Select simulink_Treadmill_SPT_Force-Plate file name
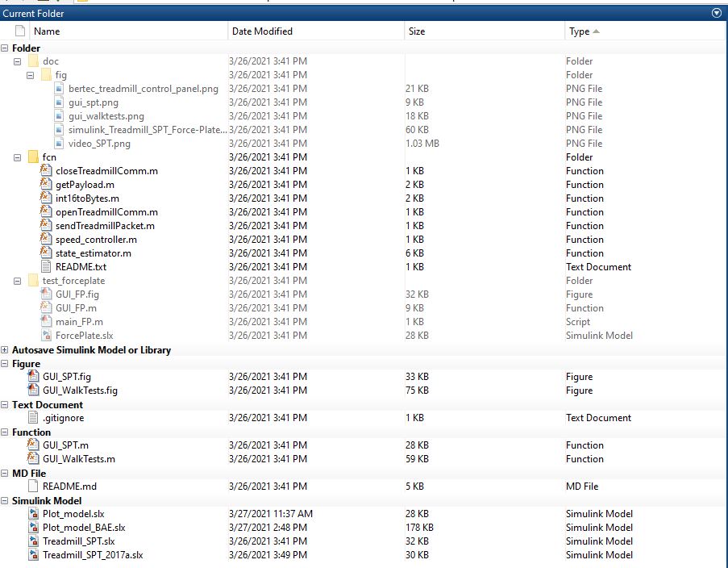Screen dimensions: 728x568 coord(148,130)
